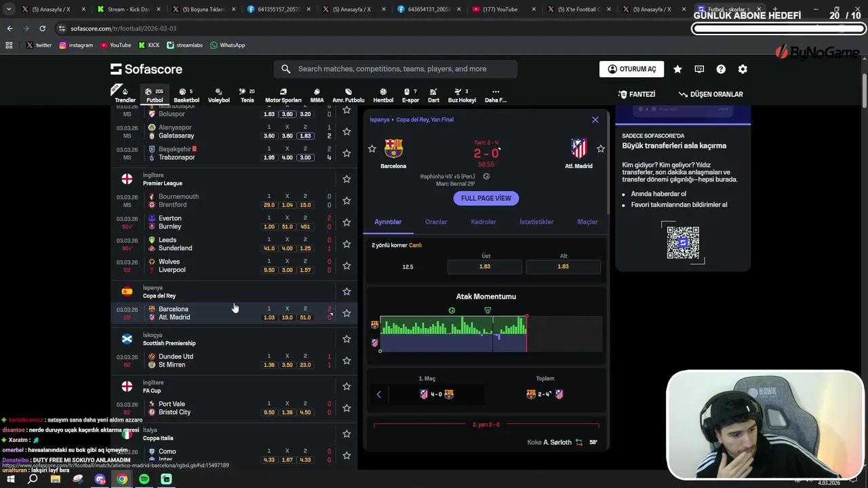Select the Motor Sporları icon
Image resolution: width=868 pixels, height=488 pixels.
[x=283, y=95]
